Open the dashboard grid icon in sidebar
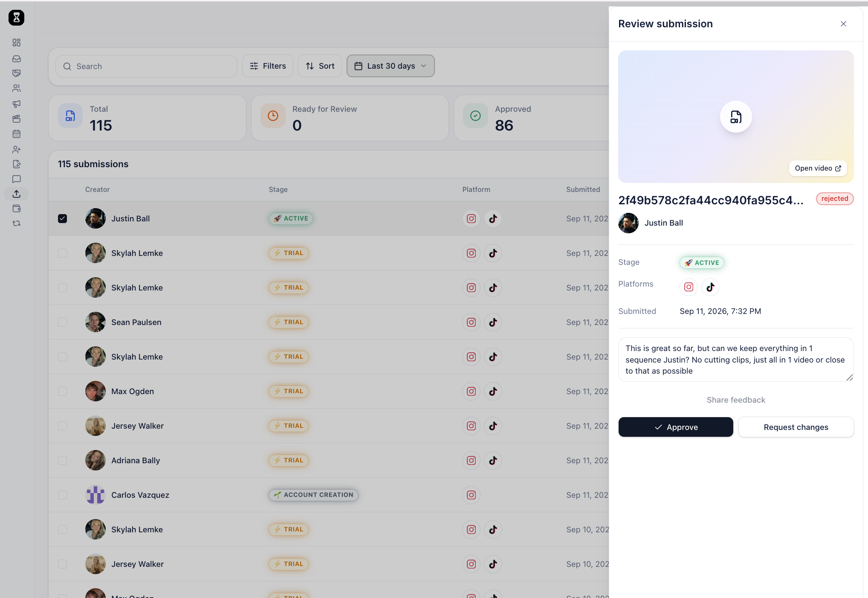This screenshot has height=598, width=868. (x=16, y=43)
